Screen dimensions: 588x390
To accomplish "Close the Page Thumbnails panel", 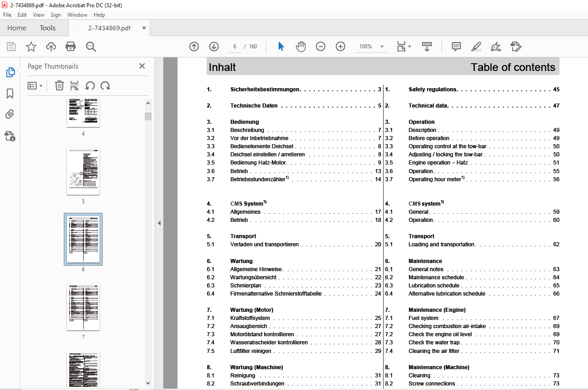I will pos(142,66).
